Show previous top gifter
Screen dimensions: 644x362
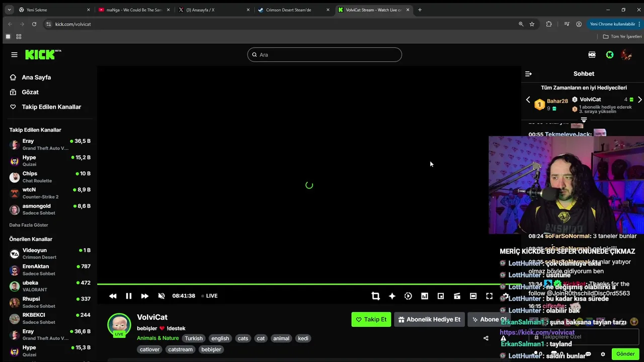coord(528,100)
